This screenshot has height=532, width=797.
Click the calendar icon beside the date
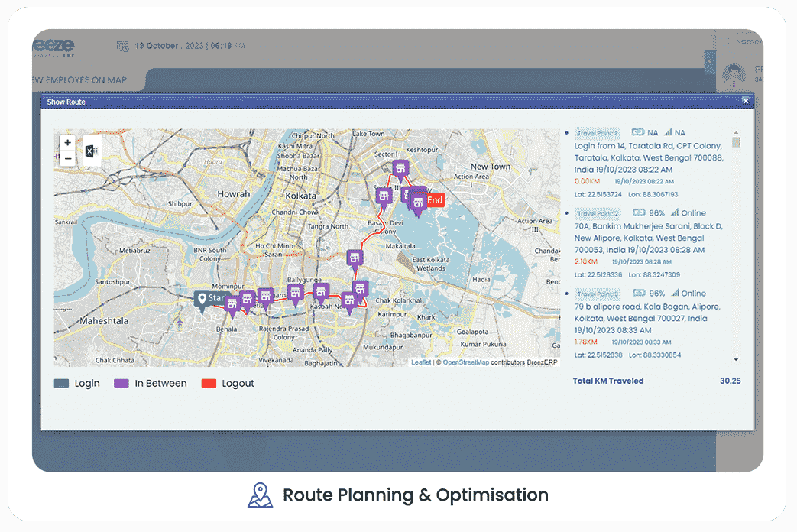coord(122,46)
